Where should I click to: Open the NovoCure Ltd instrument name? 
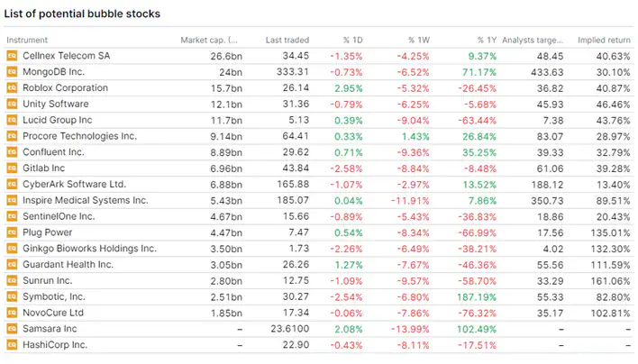pos(53,313)
